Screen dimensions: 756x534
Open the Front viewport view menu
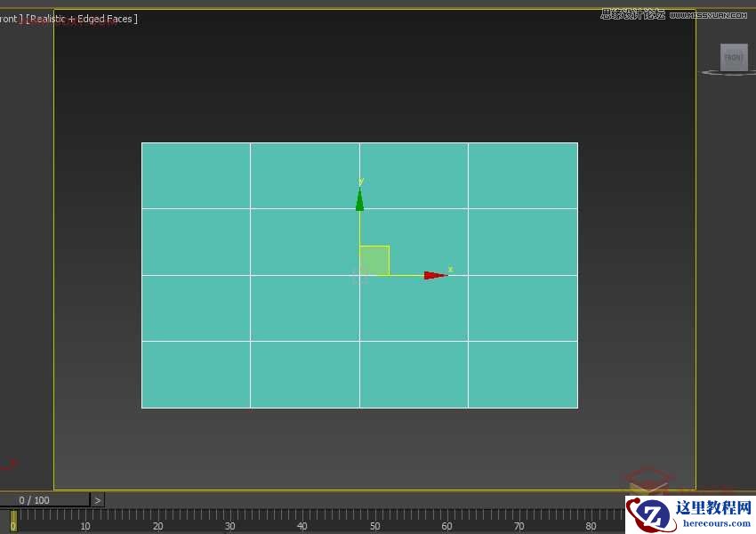(11, 19)
